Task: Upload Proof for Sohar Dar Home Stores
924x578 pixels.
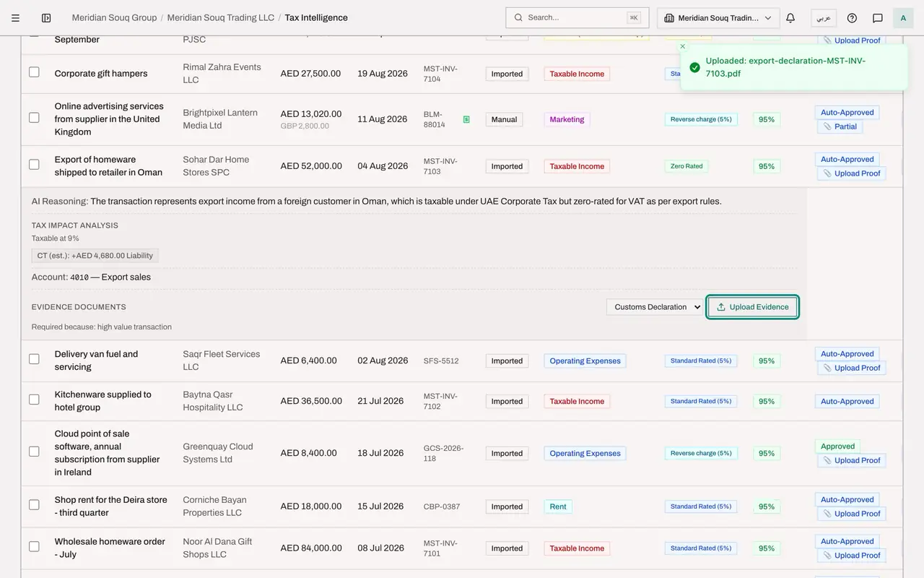Action: [x=852, y=173]
